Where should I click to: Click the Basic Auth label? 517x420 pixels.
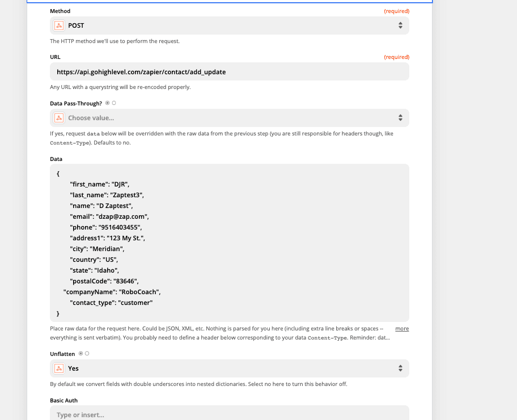tap(64, 401)
